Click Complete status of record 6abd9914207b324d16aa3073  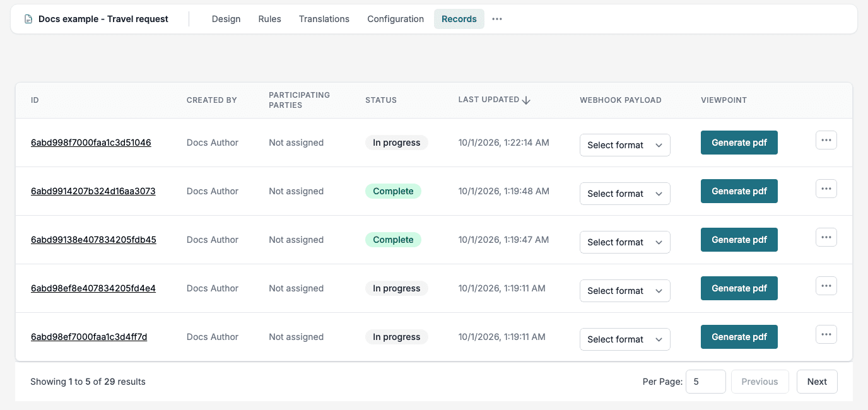click(x=393, y=191)
